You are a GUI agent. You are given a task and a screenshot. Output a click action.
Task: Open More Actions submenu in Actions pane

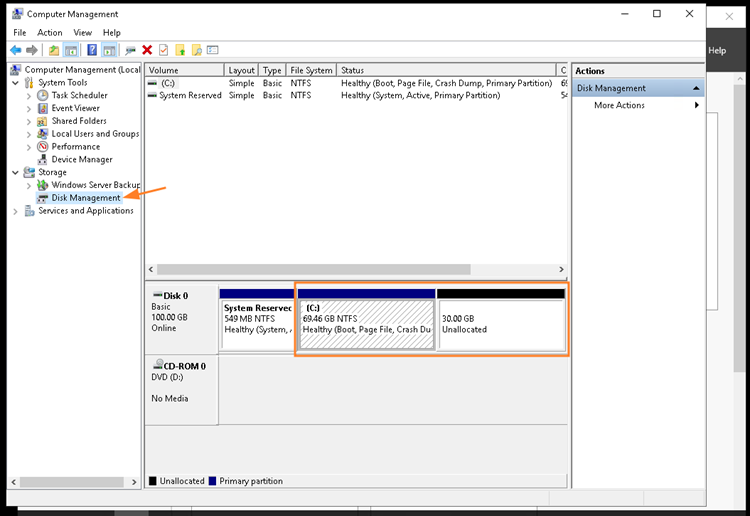[638, 105]
